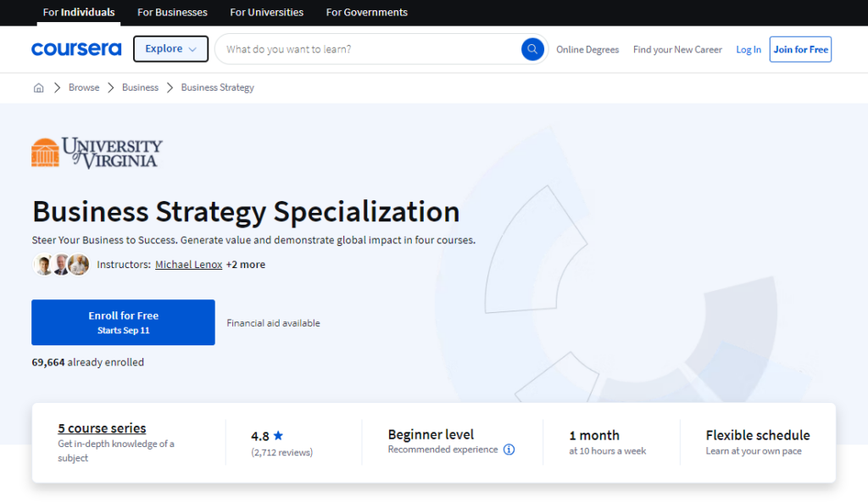Click the blue rating star icon
The width and height of the screenshot is (868, 503).
[278, 435]
